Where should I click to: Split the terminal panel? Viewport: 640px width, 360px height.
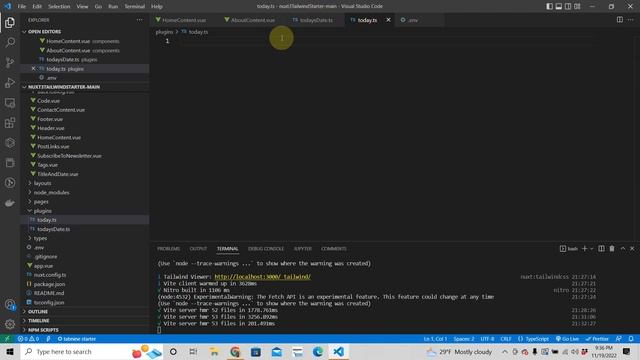pos(601,249)
